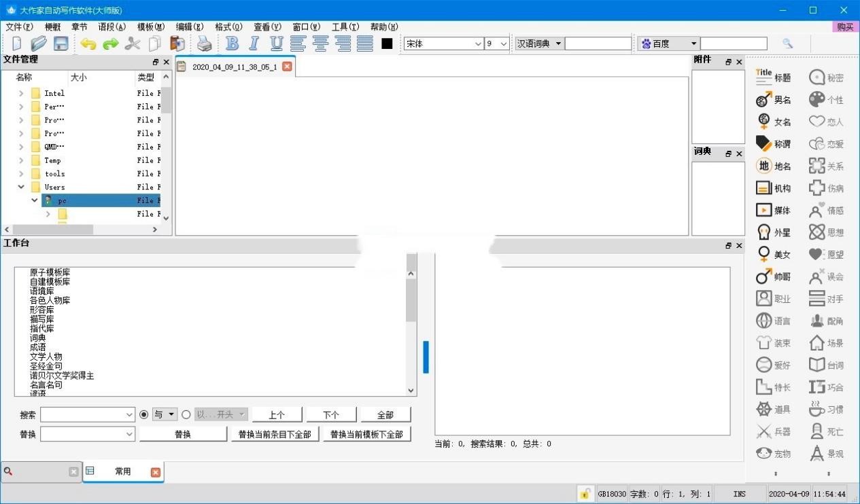860x504 pixels.
Task: Select the radio button before 以...开头
Action: click(x=186, y=414)
